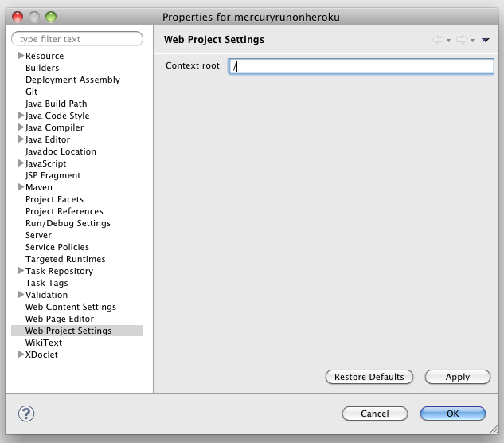Screen dimensions: 504x443
Task: Expand the Task Repository node
Action: click(x=21, y=271)
